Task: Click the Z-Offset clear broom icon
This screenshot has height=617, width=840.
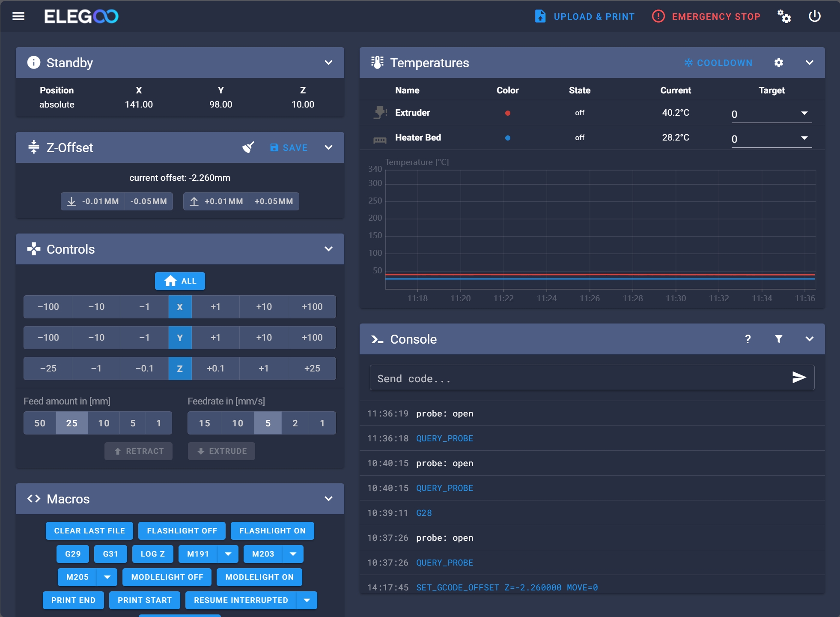Action: click(x=248, y=147)
